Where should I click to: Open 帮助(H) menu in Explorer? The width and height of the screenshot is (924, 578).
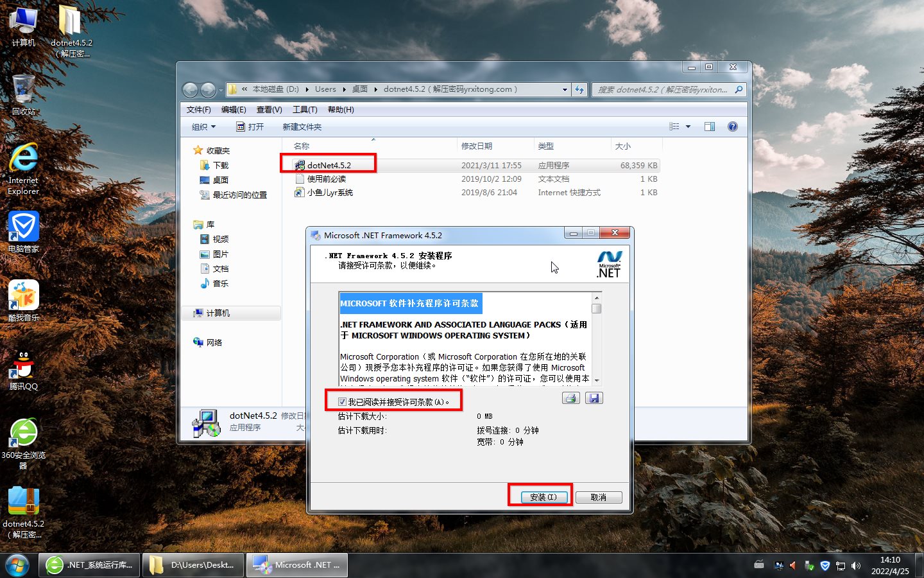341,110
